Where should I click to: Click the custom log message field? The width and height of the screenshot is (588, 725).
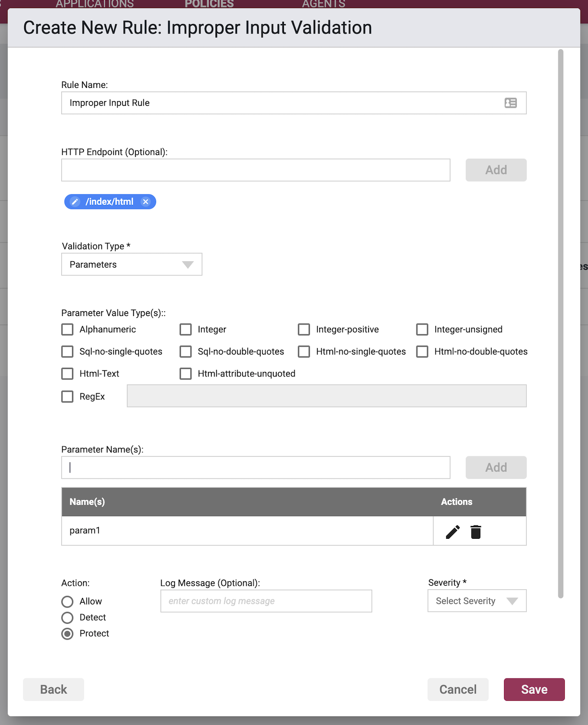coord(266,601)
